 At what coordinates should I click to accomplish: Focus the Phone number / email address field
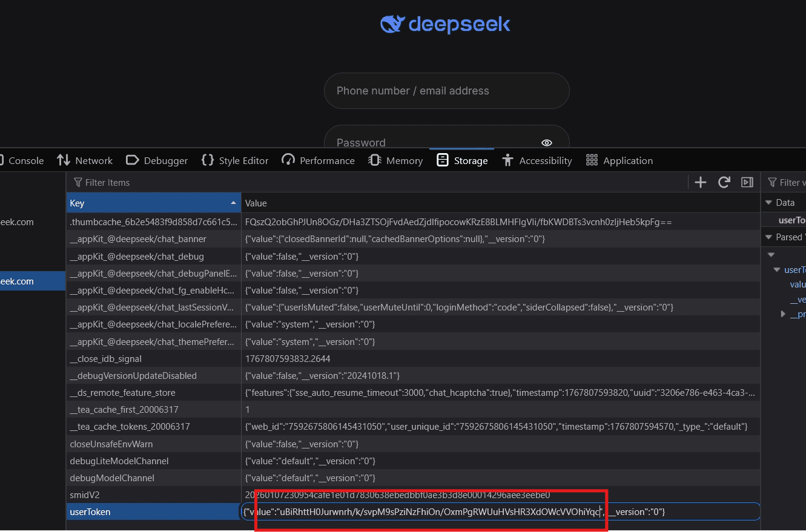[447, 91]
